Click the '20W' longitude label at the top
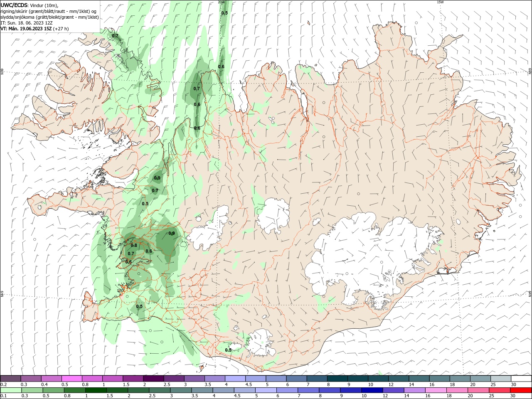The width and height of the screenshot is (532, 399). pyautogui.click(x=222, y=2)
